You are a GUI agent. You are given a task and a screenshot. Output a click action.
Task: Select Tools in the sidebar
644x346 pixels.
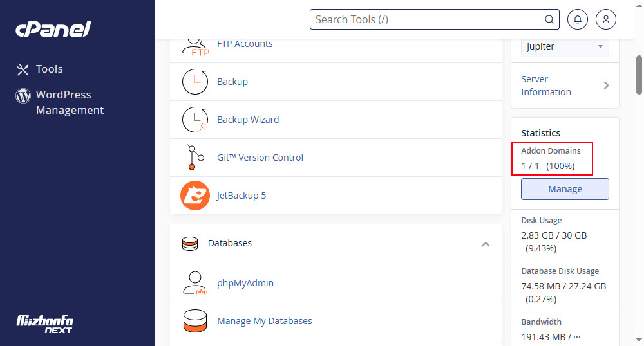49,69
